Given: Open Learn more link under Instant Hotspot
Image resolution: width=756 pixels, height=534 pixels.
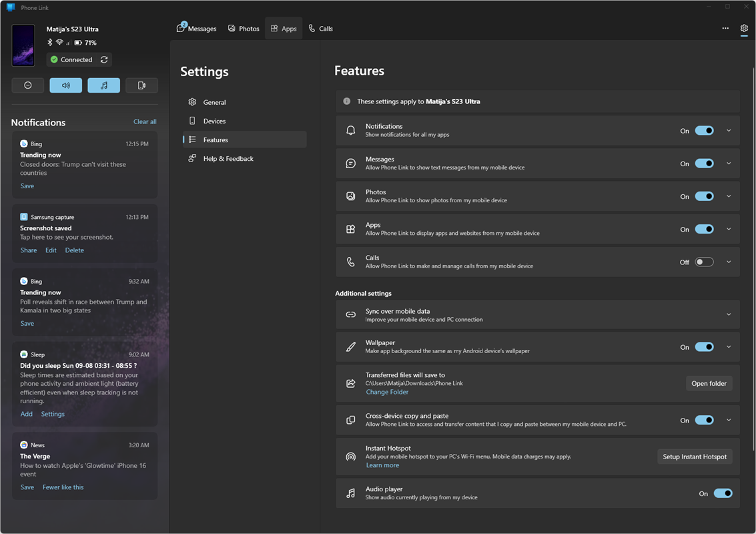Looking at the screenshot, I should click(382, 465).
